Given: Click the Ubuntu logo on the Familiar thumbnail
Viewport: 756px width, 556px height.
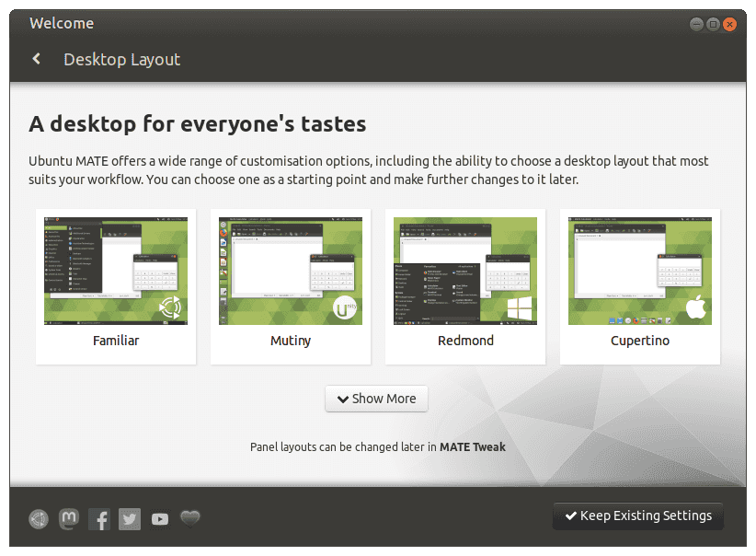Looking at the screenshot, I should tap(170, 307).
